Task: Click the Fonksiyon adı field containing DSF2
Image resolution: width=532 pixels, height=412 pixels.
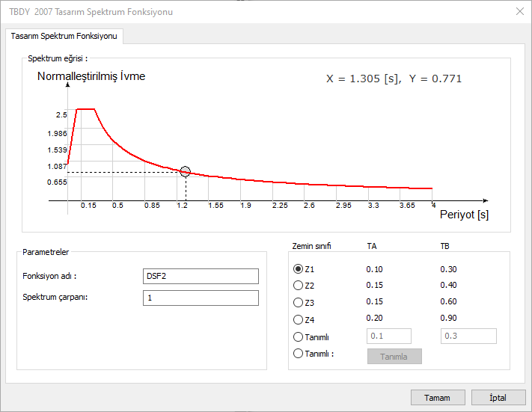Action: (201, 276)
